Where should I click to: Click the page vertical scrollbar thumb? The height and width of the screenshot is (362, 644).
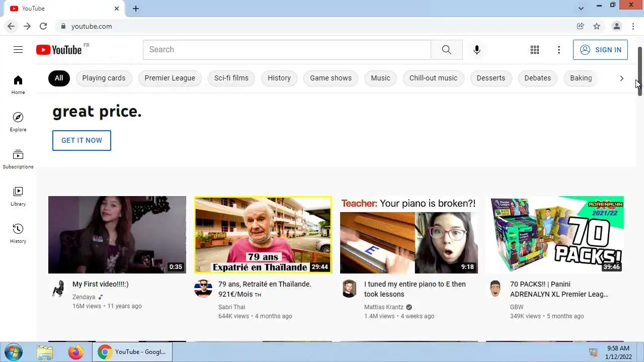tap(640, 70)
